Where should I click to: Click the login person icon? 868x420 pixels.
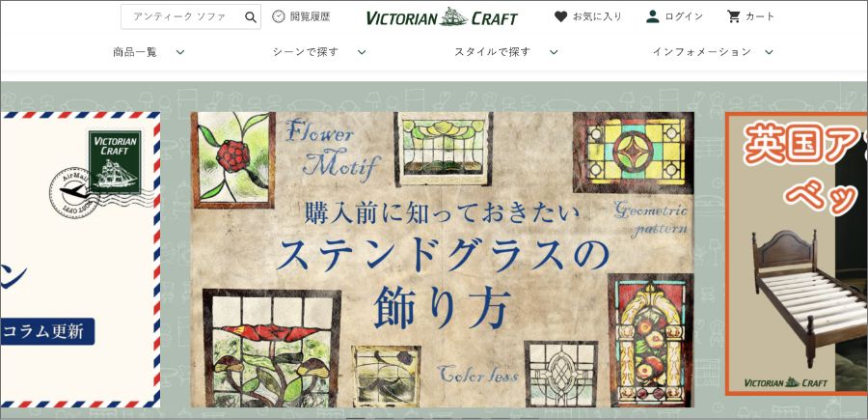[653, 16]
